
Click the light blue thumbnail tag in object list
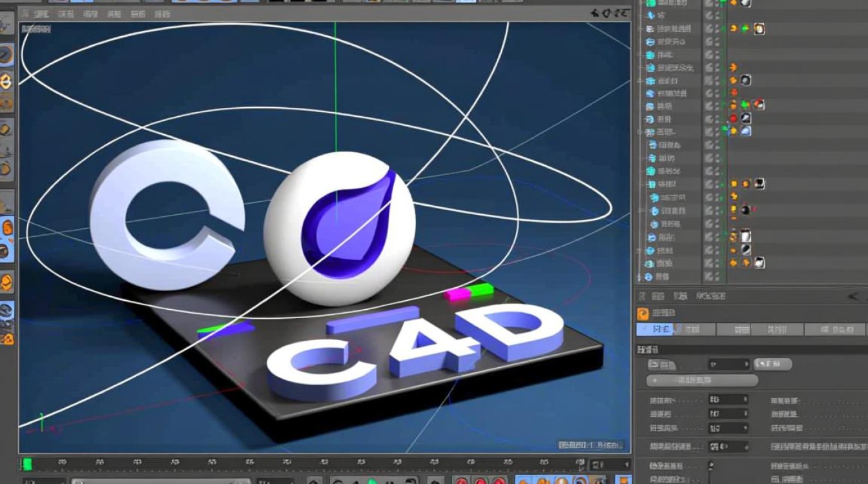745,131
